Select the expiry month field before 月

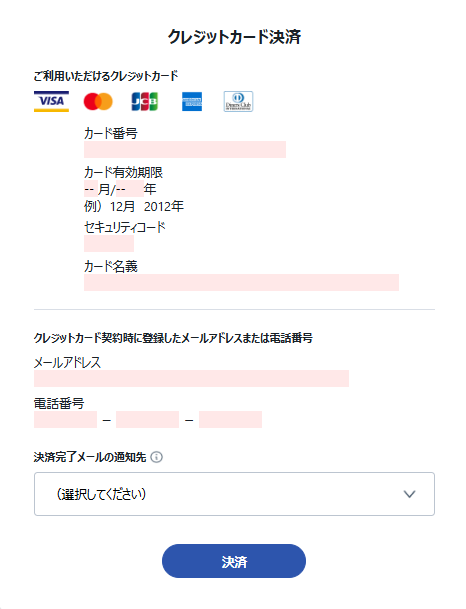coord(91,189)
